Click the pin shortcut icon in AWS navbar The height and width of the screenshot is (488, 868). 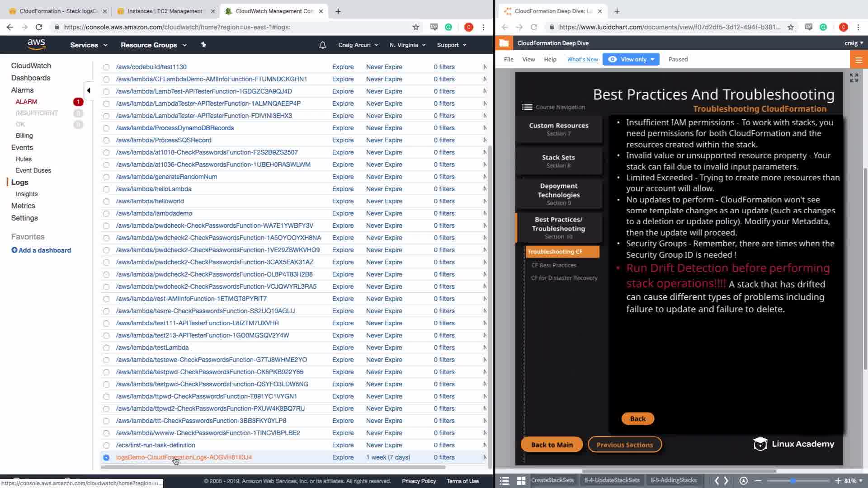203,45
